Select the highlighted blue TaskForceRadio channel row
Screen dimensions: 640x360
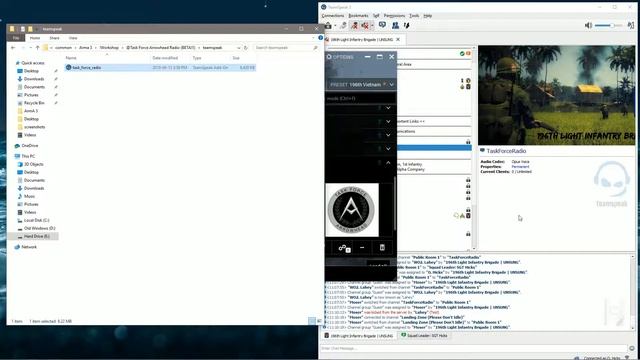[x=434, y=148]
